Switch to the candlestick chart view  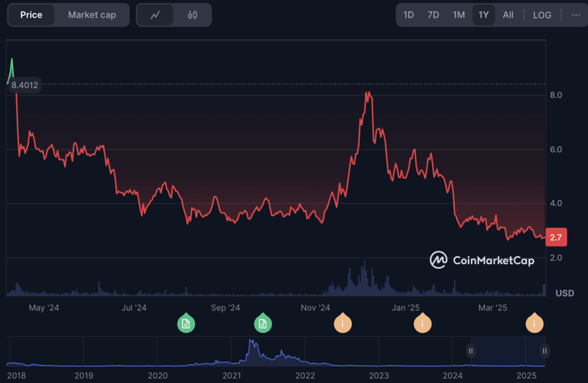coord(192,15)
